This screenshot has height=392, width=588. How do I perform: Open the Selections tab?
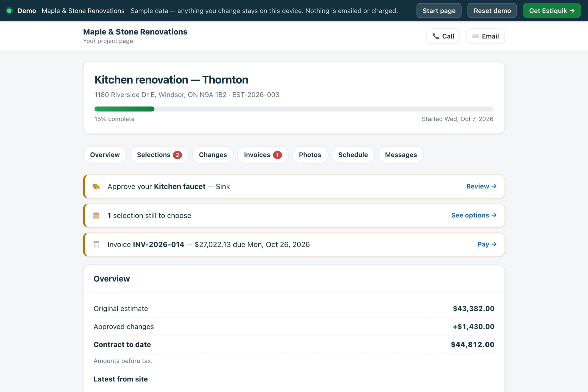click(159, 155)
